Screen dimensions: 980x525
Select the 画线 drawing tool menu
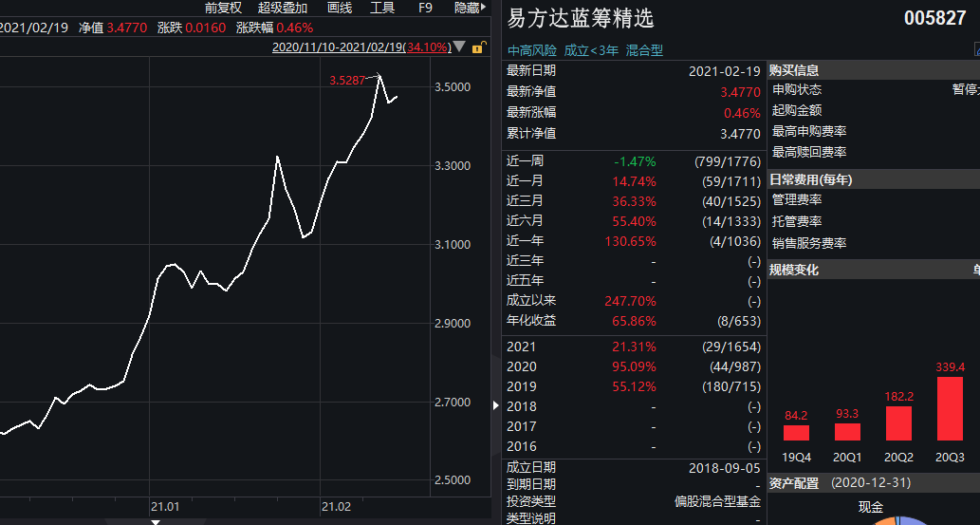(x=340, y=8)
